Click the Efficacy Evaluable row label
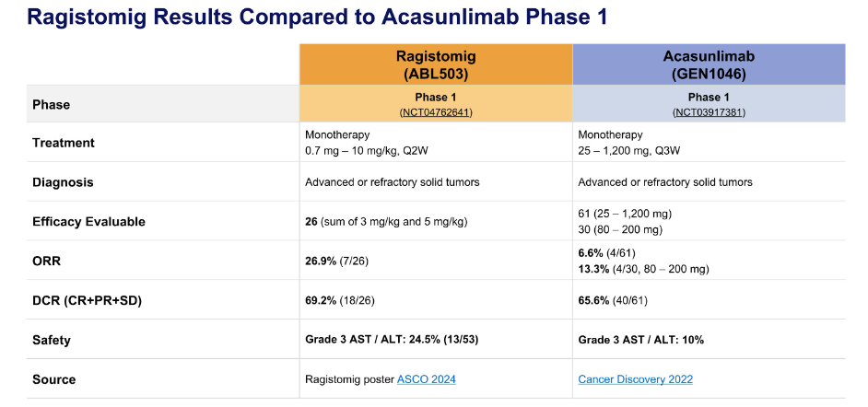868x407 pixels. click(88, 221)
